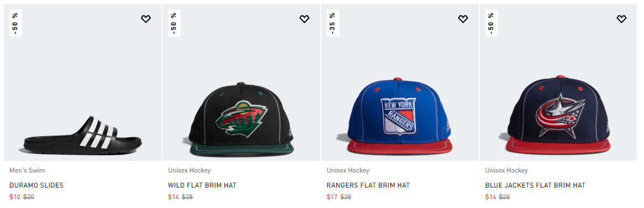
Task: Click the $14 price of Blue Jackets hat
Action: point(490,197)
